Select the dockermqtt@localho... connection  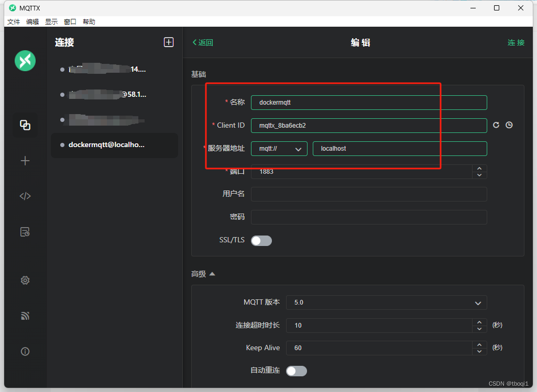click(114, 145)
